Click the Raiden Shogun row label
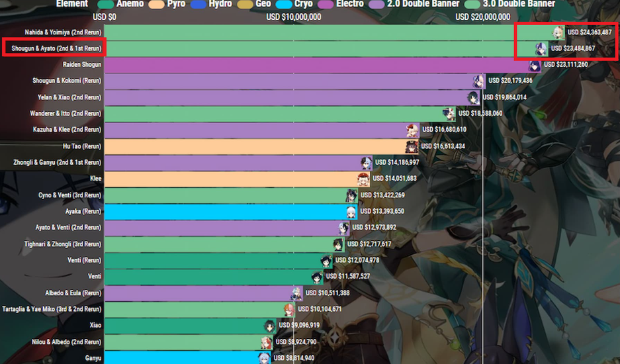 pos(82,64)
